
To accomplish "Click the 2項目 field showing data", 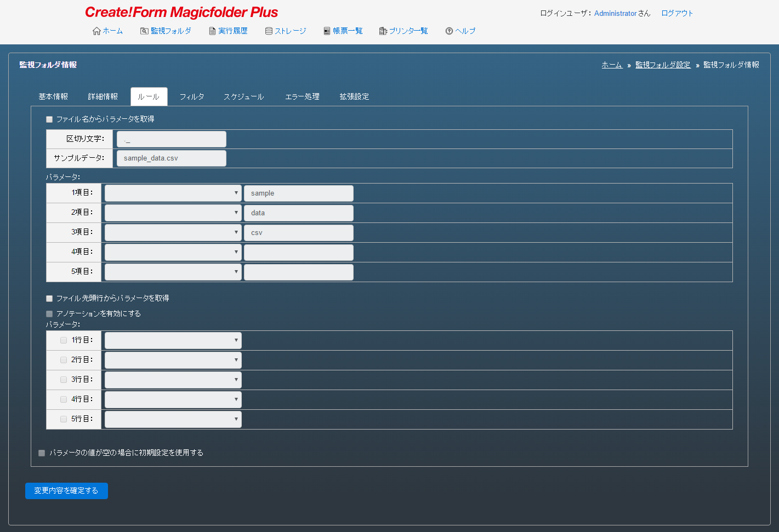I will coord(299,213).
